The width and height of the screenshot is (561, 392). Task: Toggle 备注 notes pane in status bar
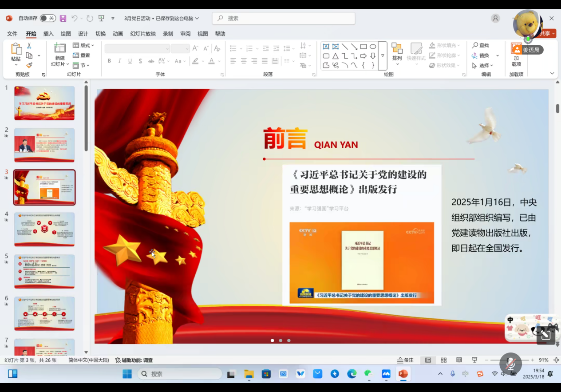(405, 360)
